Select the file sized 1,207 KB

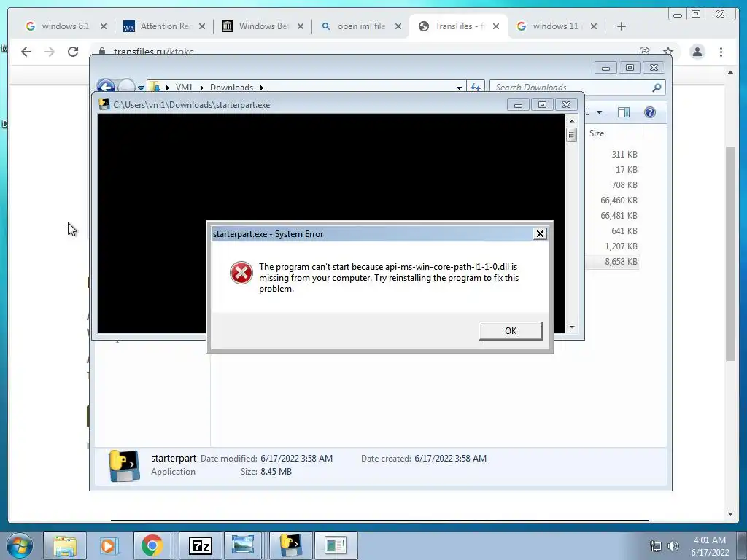coord(622,246)
